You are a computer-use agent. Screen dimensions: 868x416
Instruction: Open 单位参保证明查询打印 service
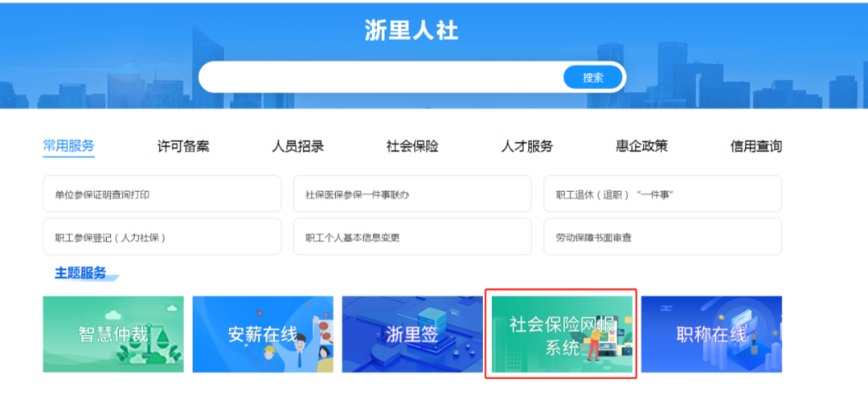[162, 194]
